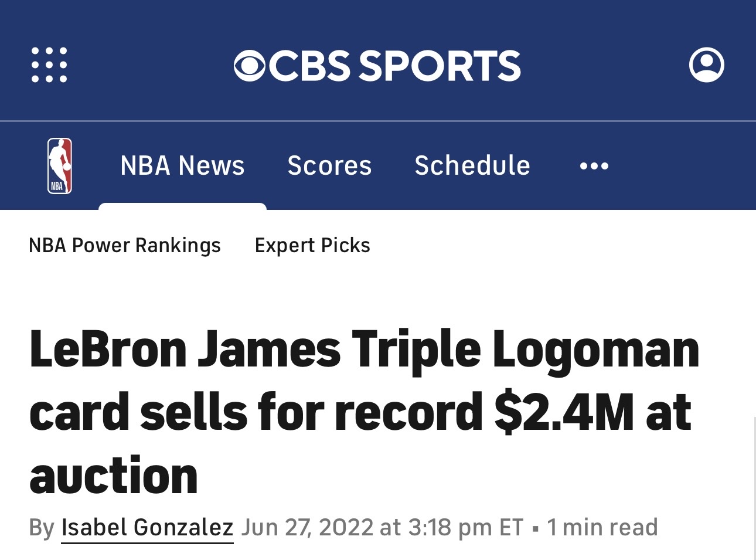Screen dimensions: 756x560
Task: Open author Isabel Gonzalez's page
Action: point(147,527)
